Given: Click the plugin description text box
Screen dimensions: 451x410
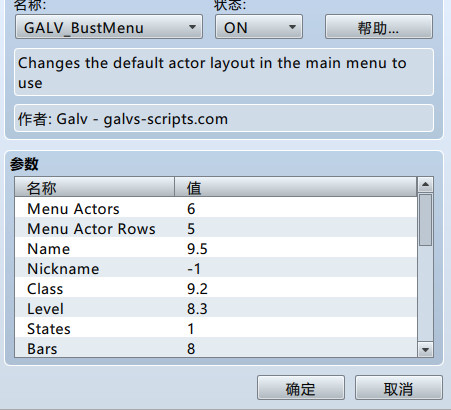Looking at the screenshot, I should (224, 72).
